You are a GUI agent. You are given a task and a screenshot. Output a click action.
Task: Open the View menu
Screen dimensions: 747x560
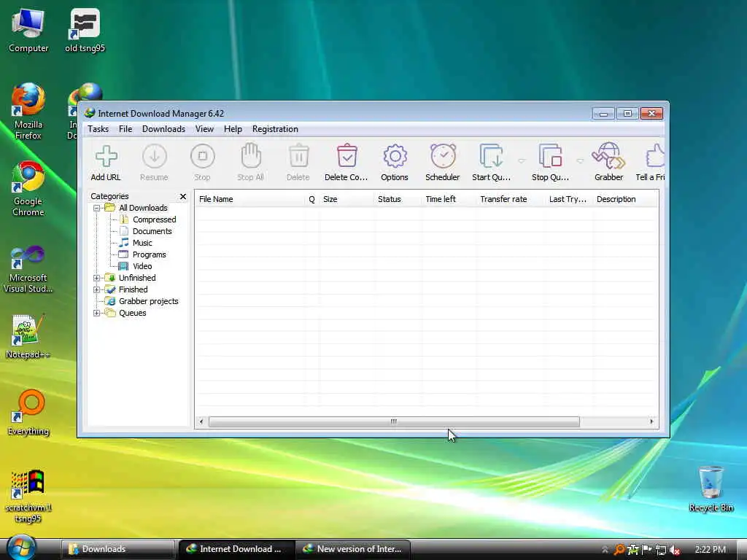point(204,129)
